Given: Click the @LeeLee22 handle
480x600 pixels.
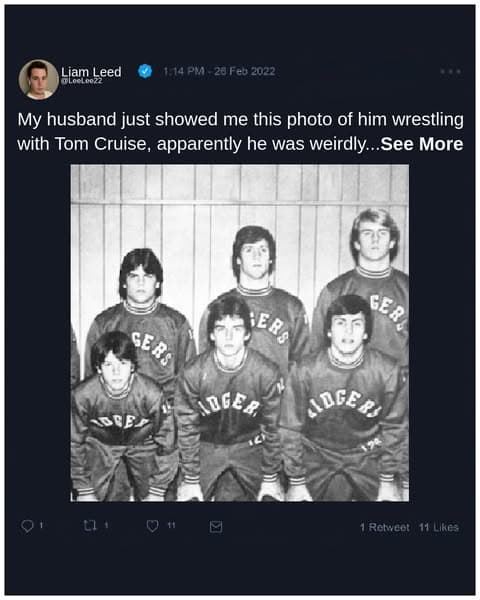Looking at the screenshot, I should click(82, 81).
